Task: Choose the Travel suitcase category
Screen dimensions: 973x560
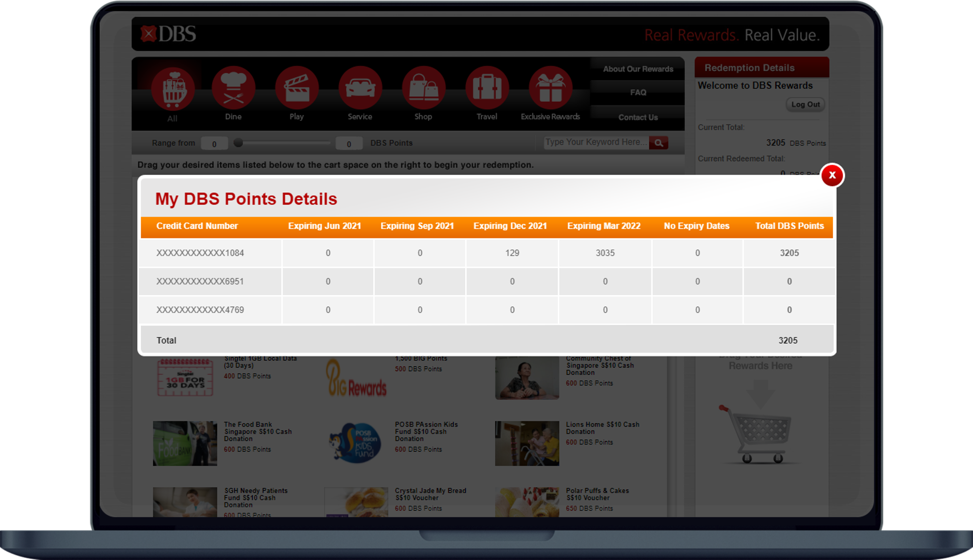Action: pos(487,88)
